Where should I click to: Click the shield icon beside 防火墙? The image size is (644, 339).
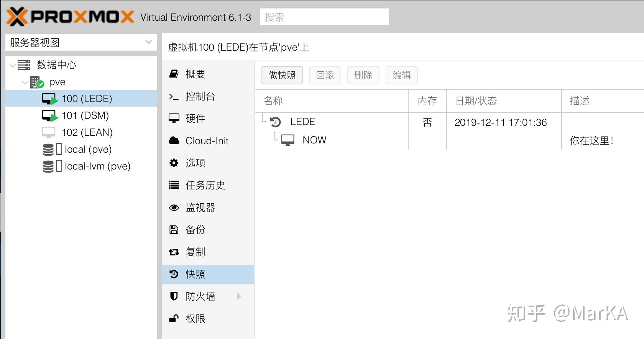[x=174, y=296]
